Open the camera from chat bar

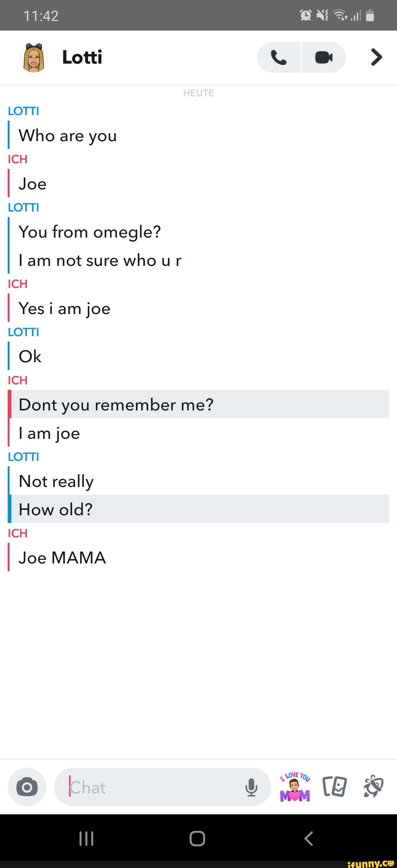pyautogui.click(x=27, y=787)
